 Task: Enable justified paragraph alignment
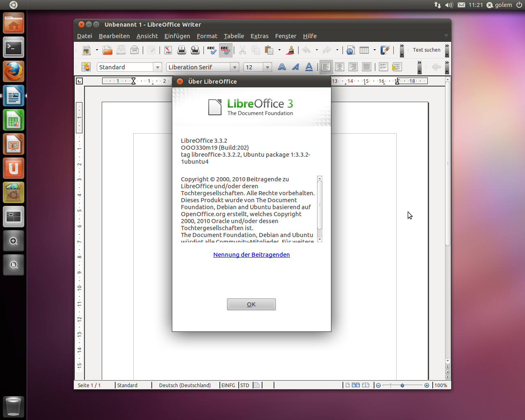pyautogui.click(x=367, y=67)
